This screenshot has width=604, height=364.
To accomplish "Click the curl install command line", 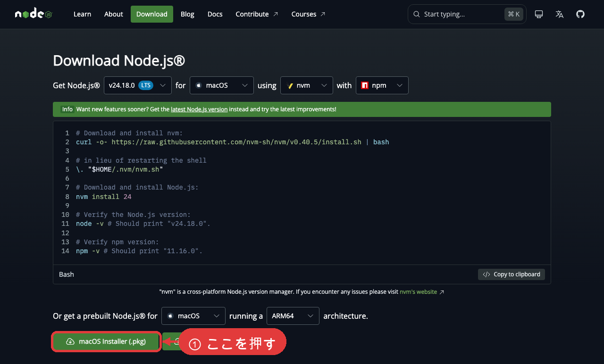I will 233,142.
